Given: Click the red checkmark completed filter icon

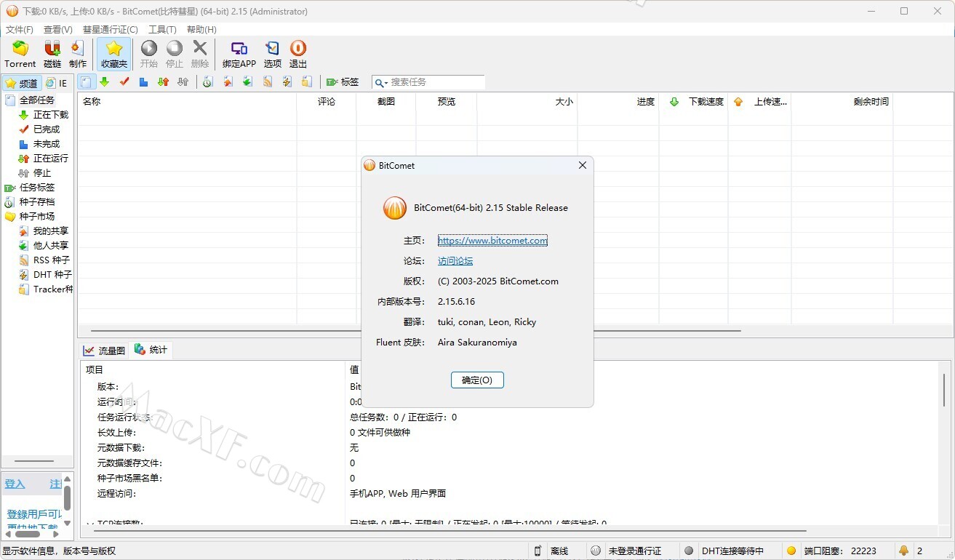Looking at the screenshot, I should point(124,82).
